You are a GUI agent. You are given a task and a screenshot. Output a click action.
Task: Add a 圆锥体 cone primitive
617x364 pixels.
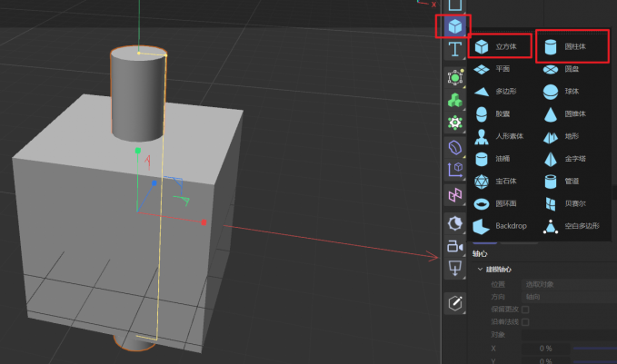pyautogui.click(x=564, y=114)
